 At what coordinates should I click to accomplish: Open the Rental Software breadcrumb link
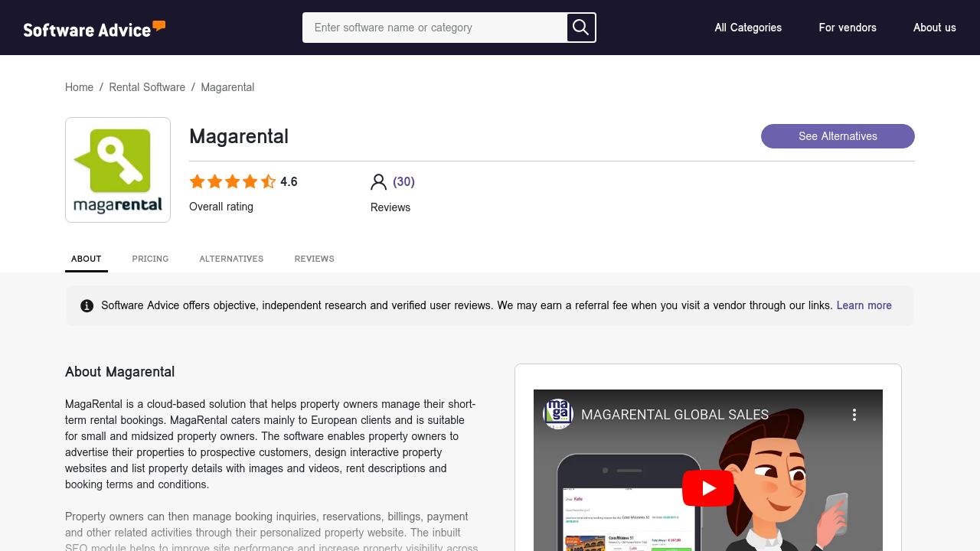pos(147,87)
